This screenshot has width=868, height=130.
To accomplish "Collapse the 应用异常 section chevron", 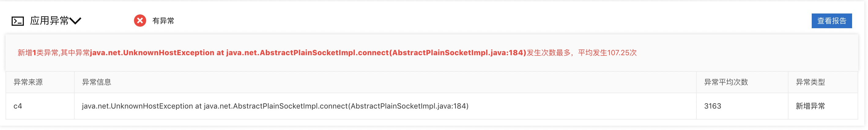I will coord(75,21).
